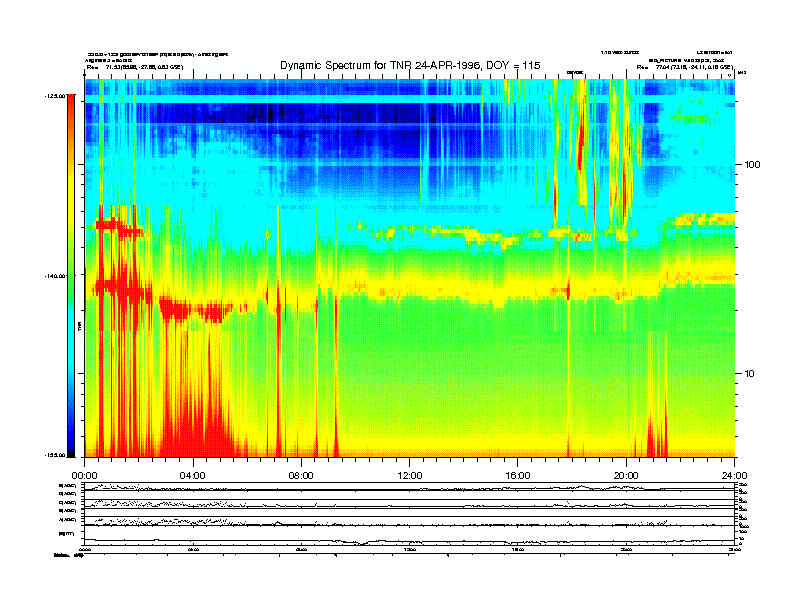Click the vertical 'TNR' label beside color bar

tap(79, 326)
